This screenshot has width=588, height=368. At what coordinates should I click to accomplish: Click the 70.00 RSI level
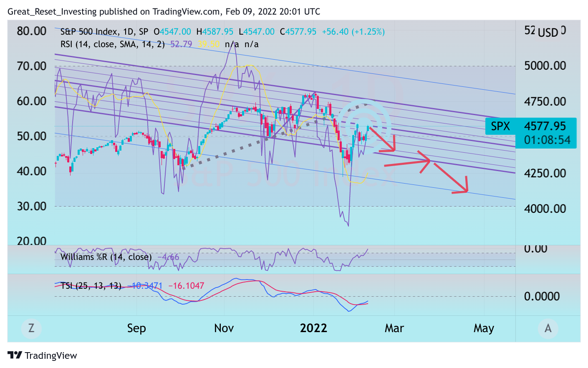32,66
